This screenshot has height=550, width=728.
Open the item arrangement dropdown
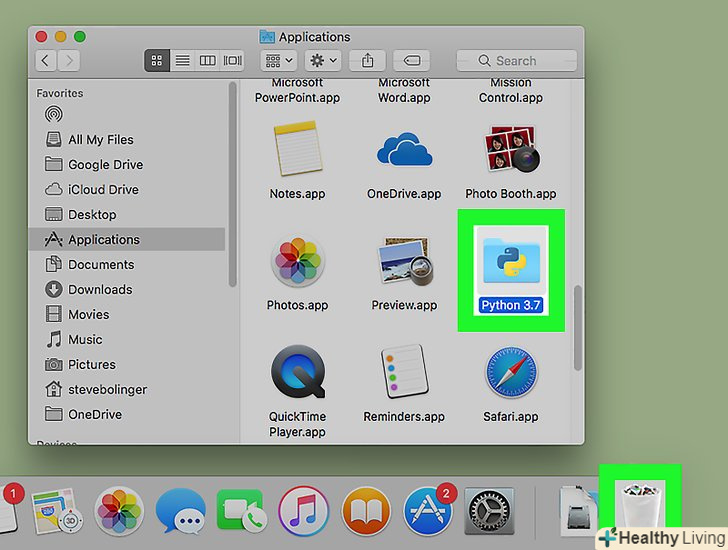tap(279, 61)
